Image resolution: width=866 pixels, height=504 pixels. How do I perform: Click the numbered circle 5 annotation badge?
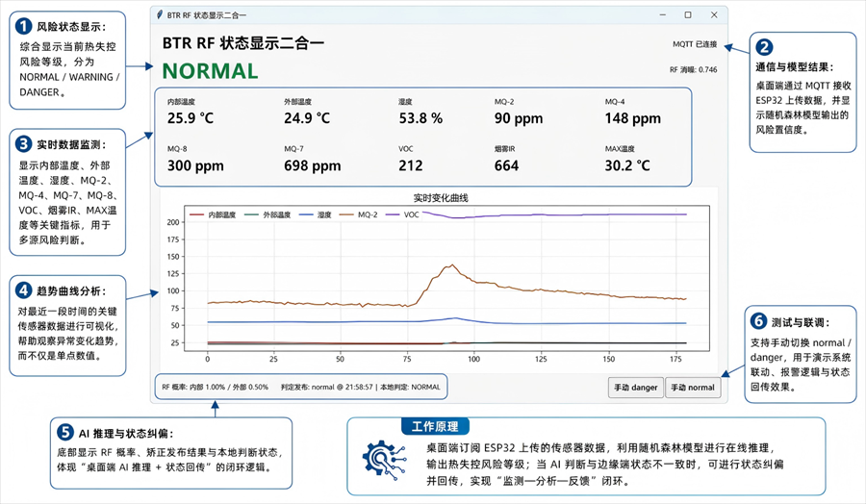point(65,432)
